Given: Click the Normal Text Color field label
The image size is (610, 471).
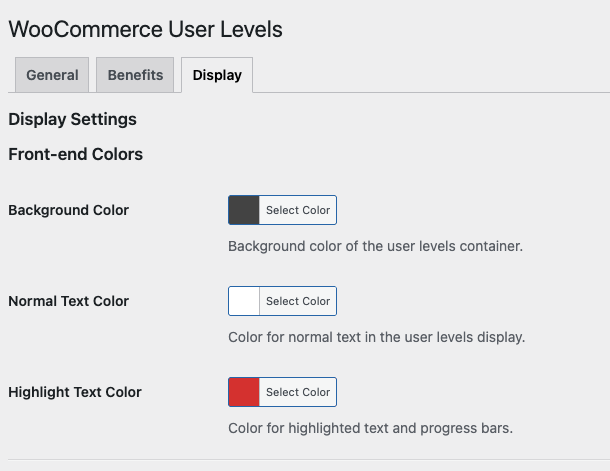Looking at the screenshot, I should [68, 301].
